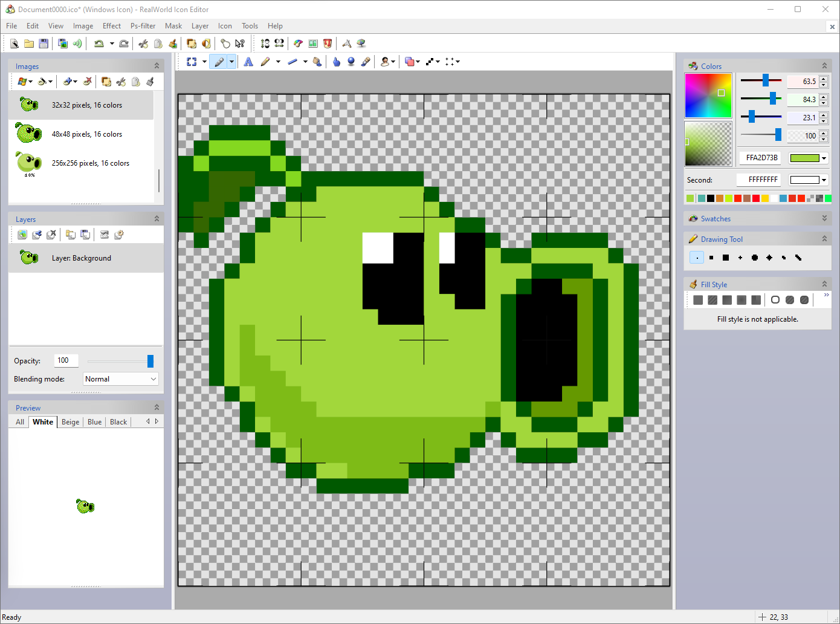Screen dimensions: 840x624
Task: Click the Undo arrow in the toolbar
Action: coord(99,44)
